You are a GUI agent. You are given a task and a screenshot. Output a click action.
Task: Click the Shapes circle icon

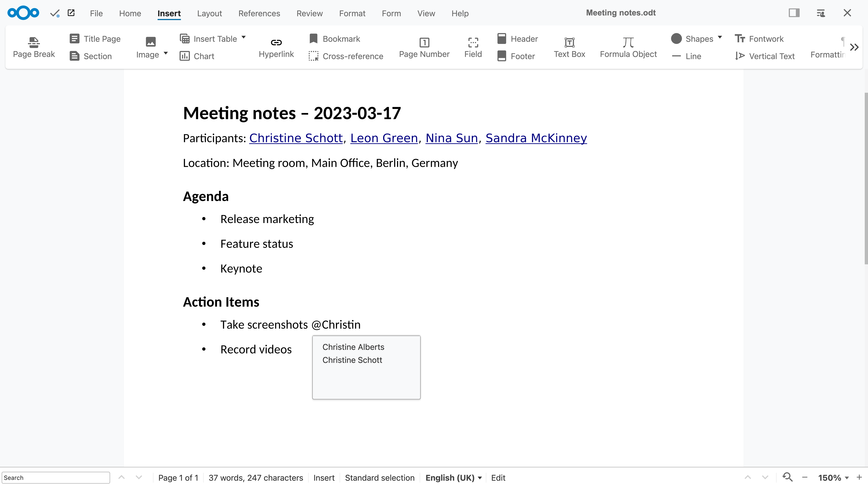tap(676, 39)
